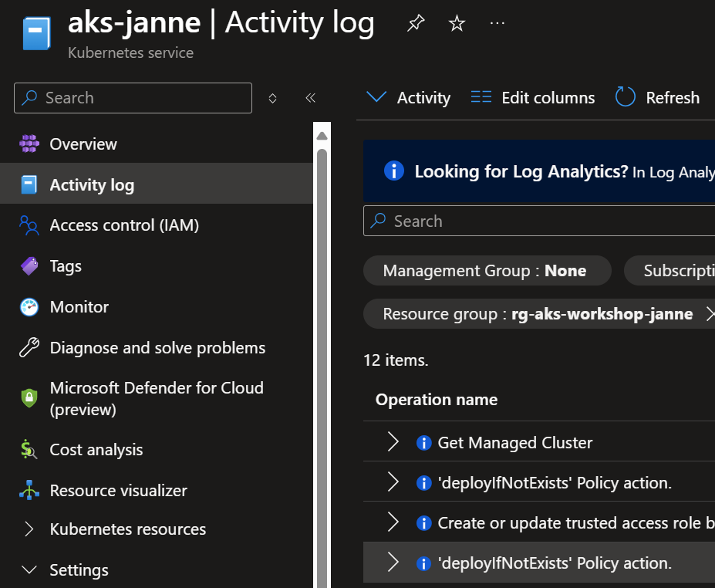Click the Refresh button label
This screenshot has width=715, height=588.
pos(673,98)
